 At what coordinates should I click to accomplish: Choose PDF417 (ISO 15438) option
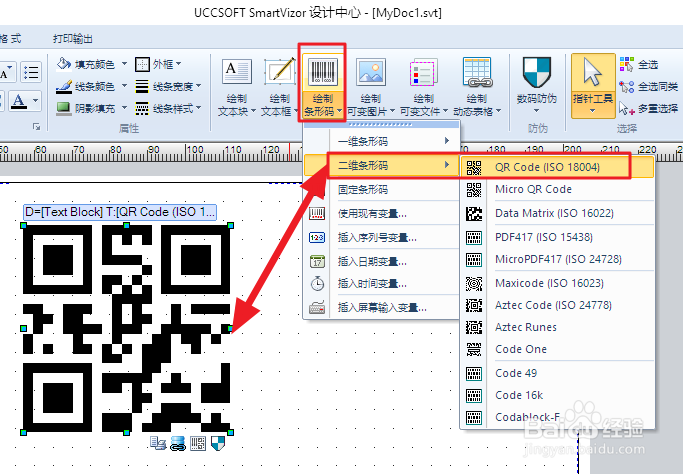(x=558, y=237)
